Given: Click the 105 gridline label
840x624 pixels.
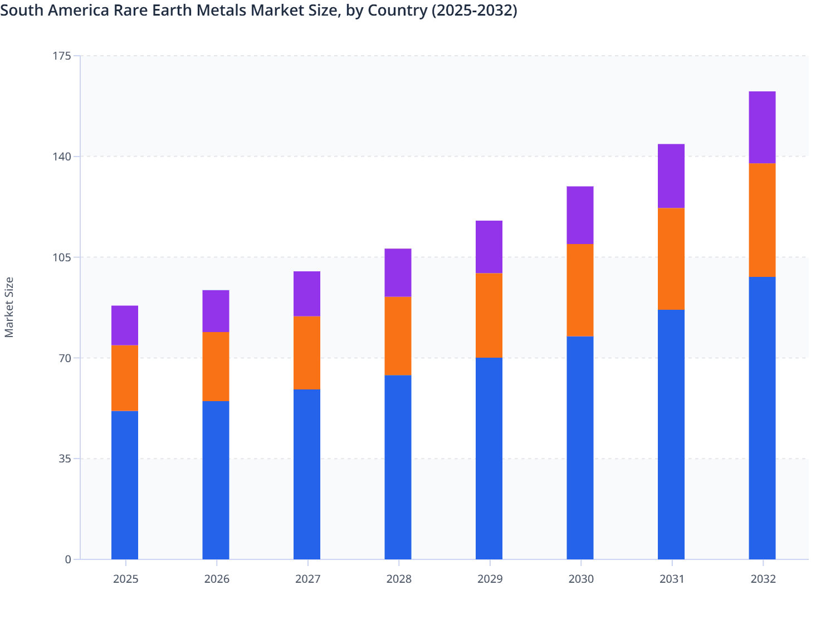Looking at the screenshot, I should tap(63, 256).
